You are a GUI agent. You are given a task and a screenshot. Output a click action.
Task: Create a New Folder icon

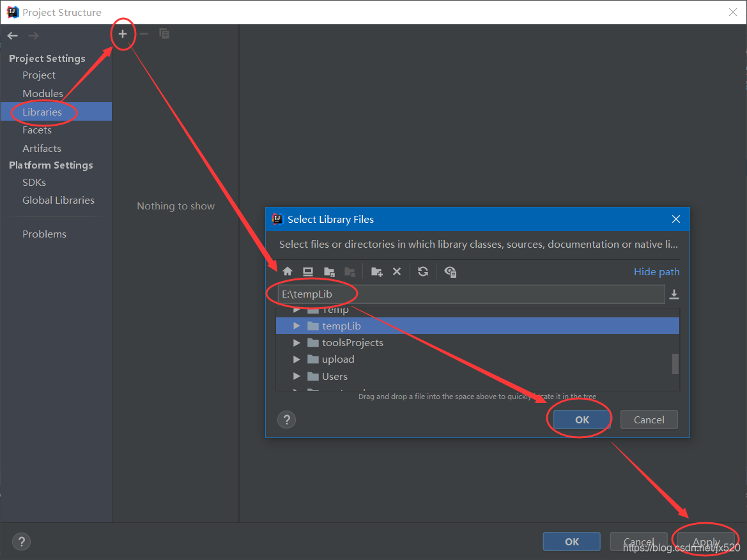[377, 272]
